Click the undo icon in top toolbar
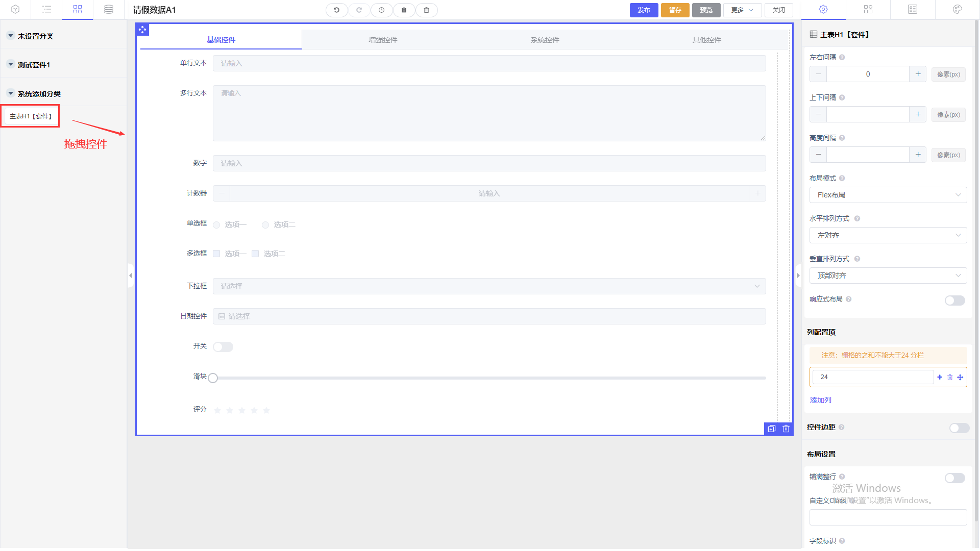 coord(336,10)
